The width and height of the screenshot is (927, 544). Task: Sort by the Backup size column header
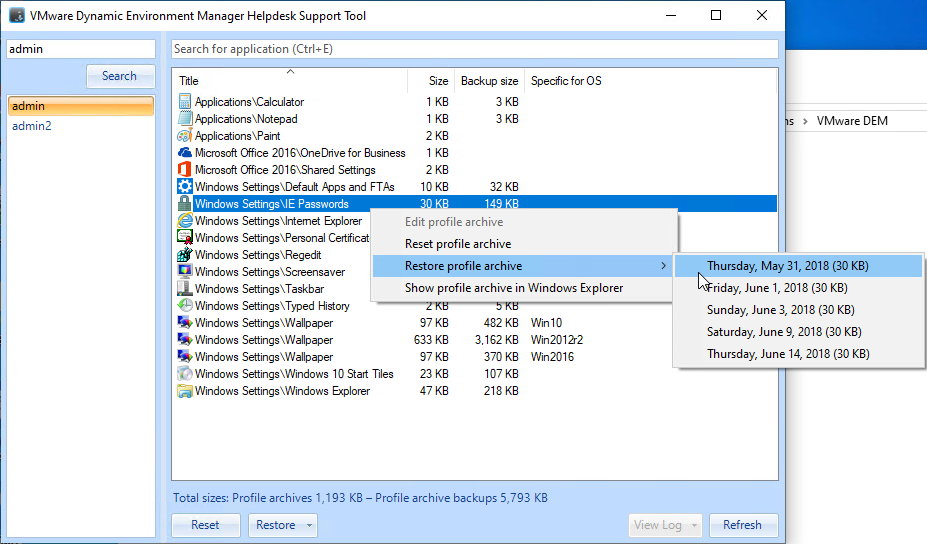490,81
